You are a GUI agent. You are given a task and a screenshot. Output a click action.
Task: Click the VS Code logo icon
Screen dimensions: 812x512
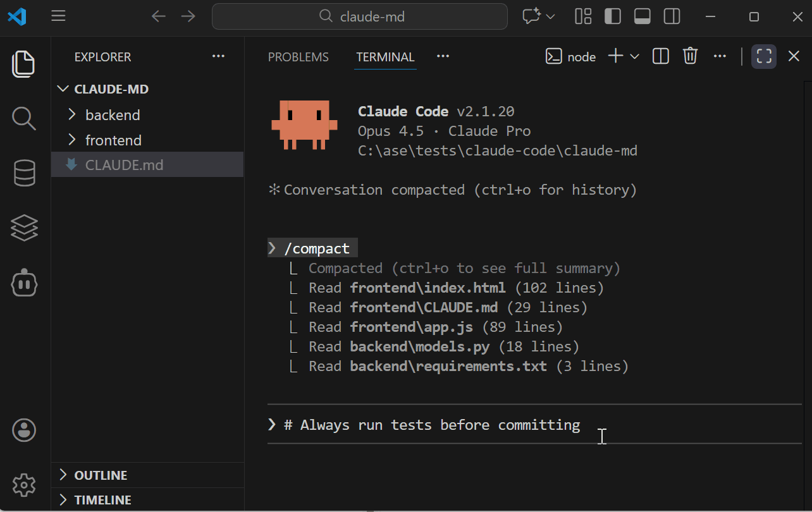click(17, 16)
